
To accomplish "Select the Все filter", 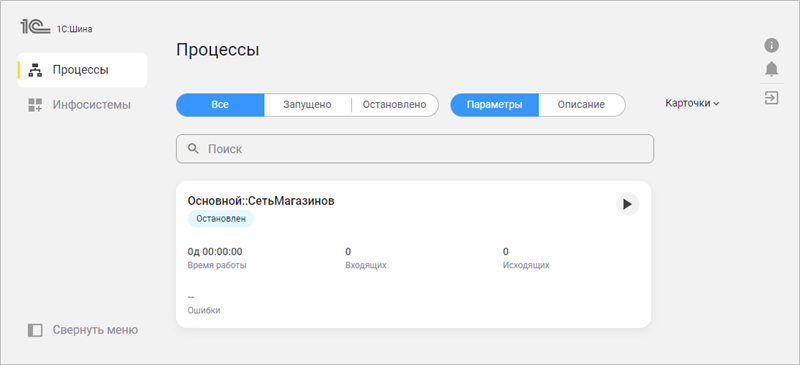I will click(x=220, y=105).
